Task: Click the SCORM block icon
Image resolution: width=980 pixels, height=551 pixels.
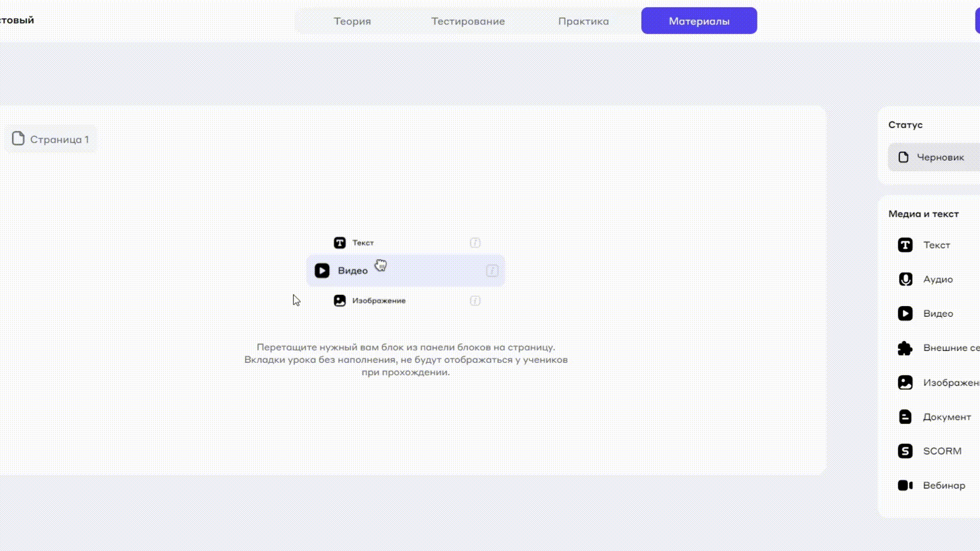Action: click(x=905, y=451)
